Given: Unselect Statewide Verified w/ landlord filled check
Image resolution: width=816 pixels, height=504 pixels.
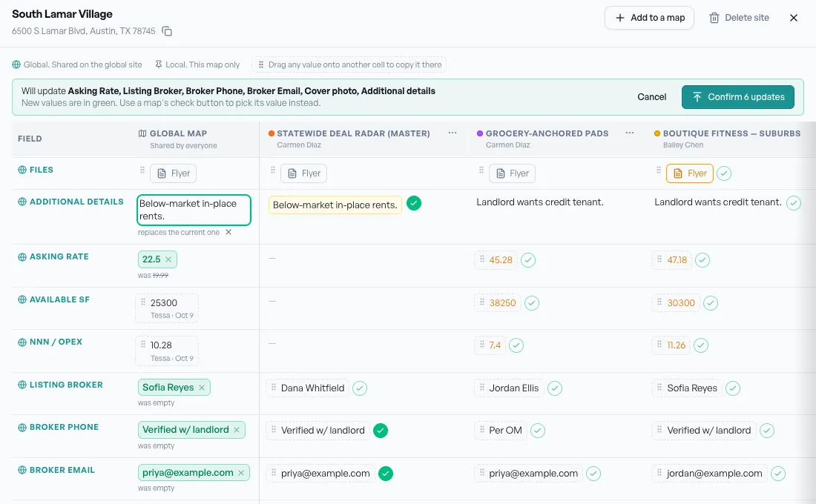Looking at the screenshot, I should click(381, 431).
